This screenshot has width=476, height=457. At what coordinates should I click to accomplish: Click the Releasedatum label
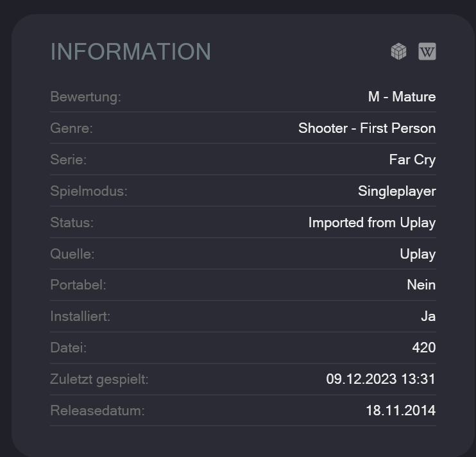pos(97,411)
